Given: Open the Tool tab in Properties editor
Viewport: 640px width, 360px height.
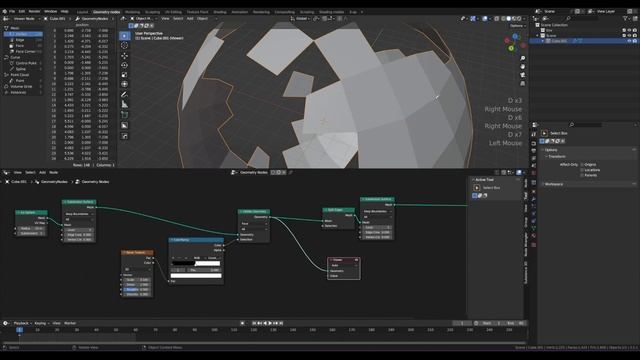Looking at the screenshot, I should click(x=534, y=134).
